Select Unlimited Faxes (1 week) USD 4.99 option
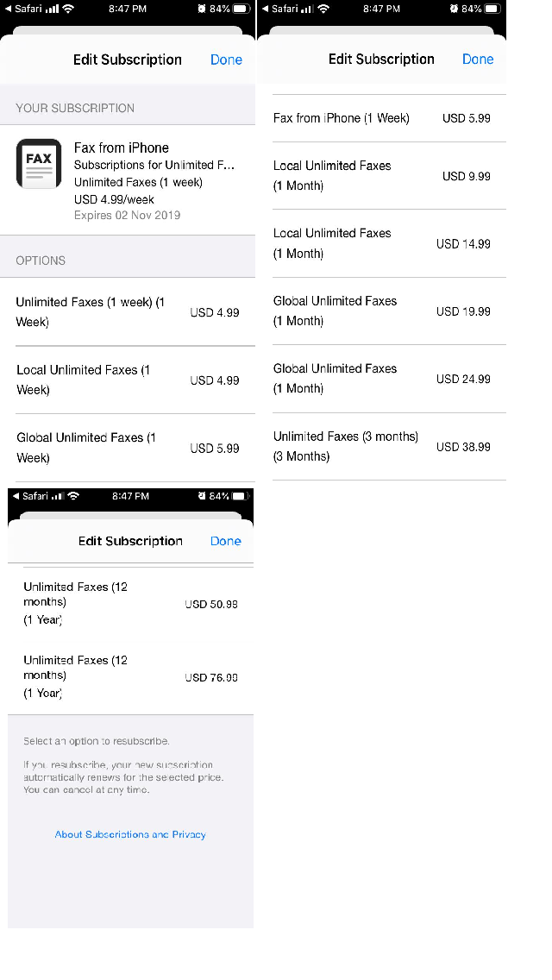The image size is (552, 980). pos(128,312)
